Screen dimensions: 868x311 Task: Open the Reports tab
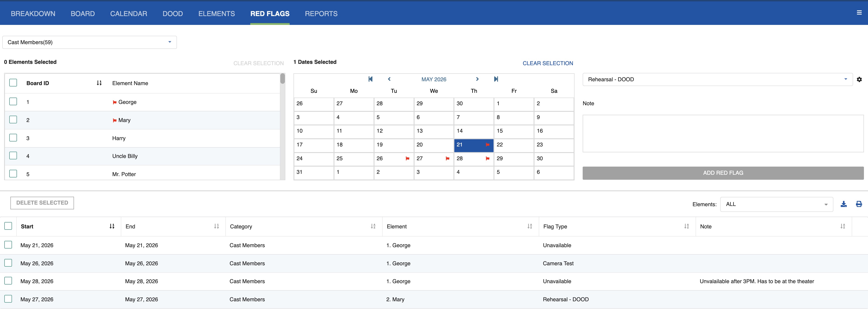click(x=321, y=14)
